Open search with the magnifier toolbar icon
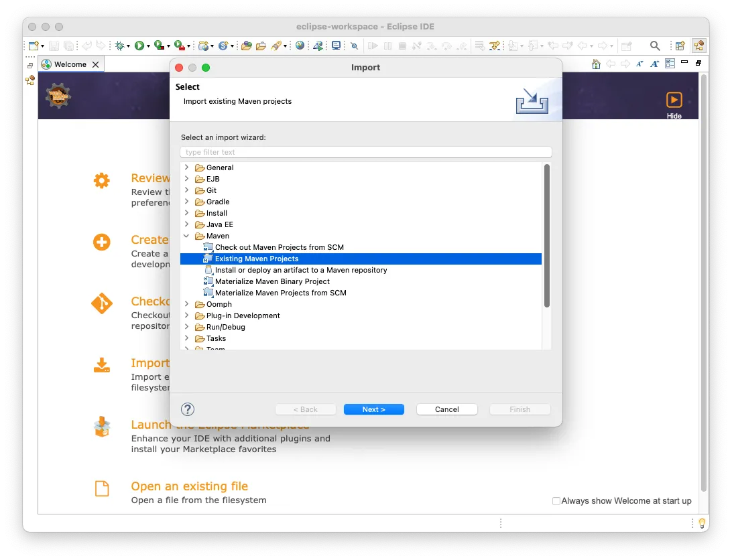 coord(654,45)
